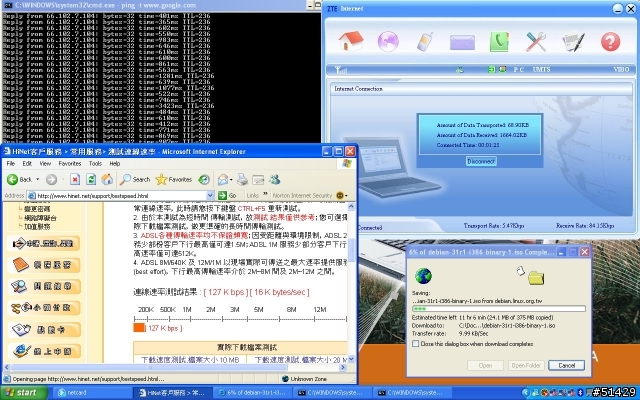Open the Search pane in Internet Explorer
Image resolution: width=640 pixels, height=400 pixels.
tap(136, 179)
